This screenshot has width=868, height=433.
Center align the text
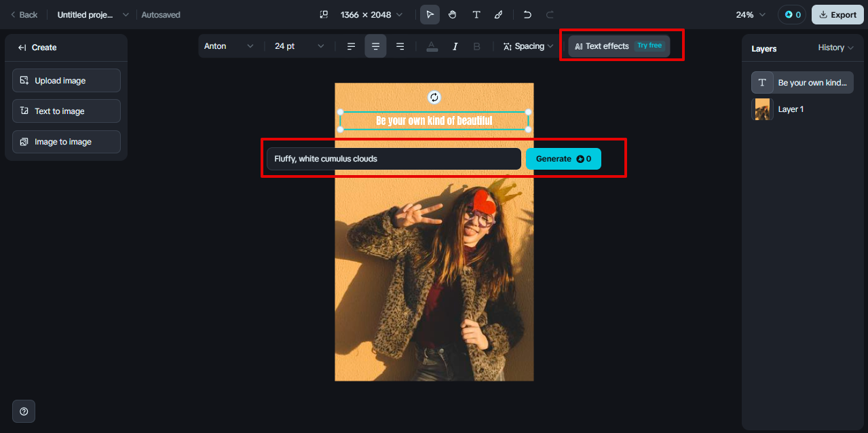coord(375,46)
